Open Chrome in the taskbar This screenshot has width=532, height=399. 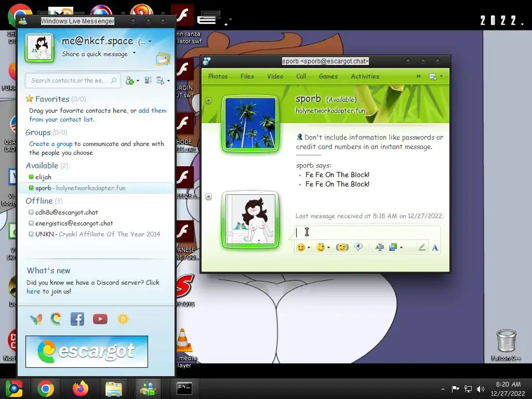(46, 389)
